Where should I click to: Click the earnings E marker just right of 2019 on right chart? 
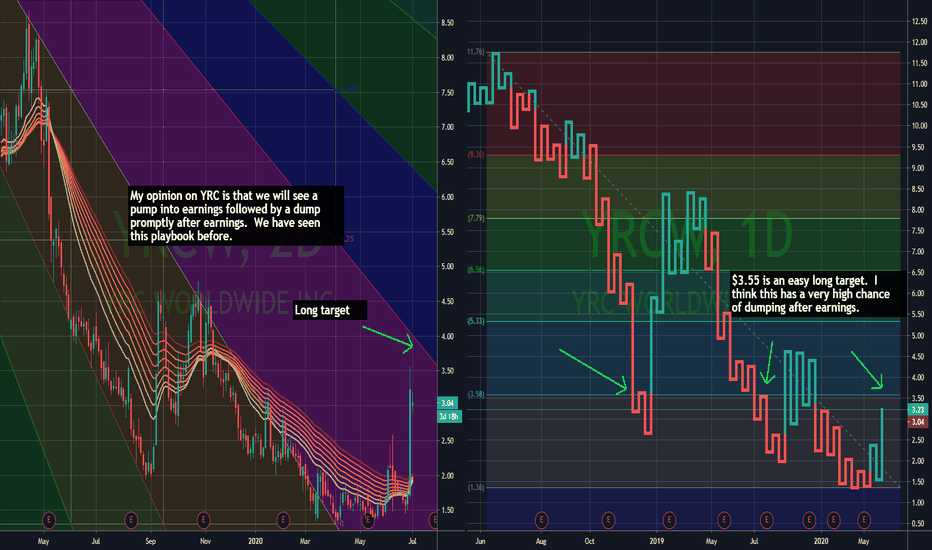pos(669,520)
